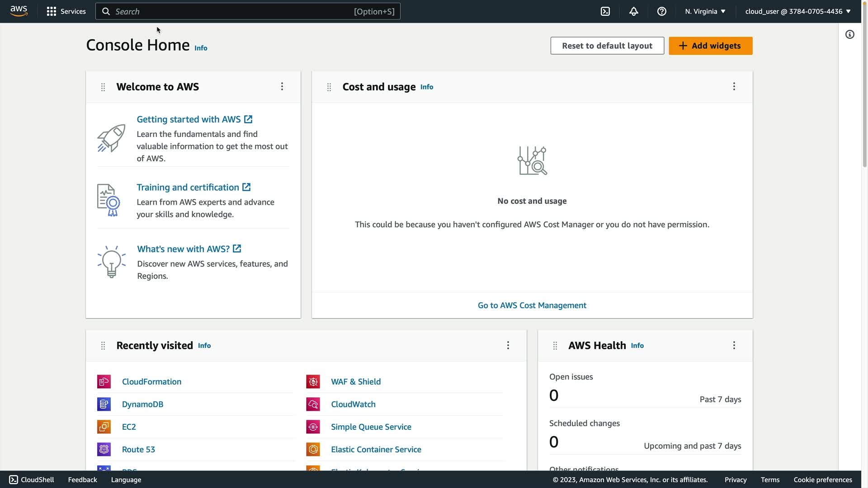Open the notifications bell
Viewport: 868px width, 488px height.
(633, 11)
